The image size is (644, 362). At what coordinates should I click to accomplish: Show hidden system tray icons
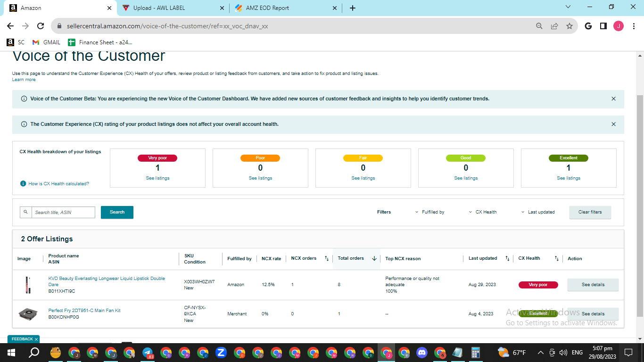pyautogui.click(x=540, y=353)
